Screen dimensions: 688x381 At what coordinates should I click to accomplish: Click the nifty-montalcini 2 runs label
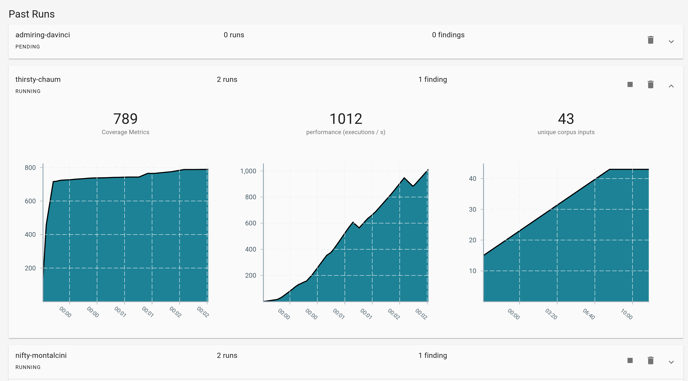pos(227,355)
